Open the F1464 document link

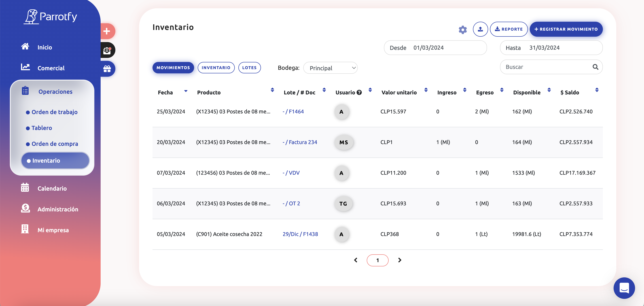(x=293, y=112)
